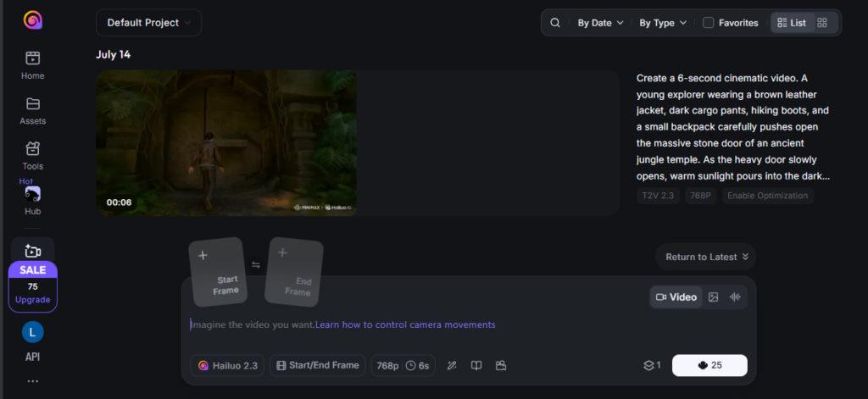Open the Home section in sidebar

(x=33, y=64)
